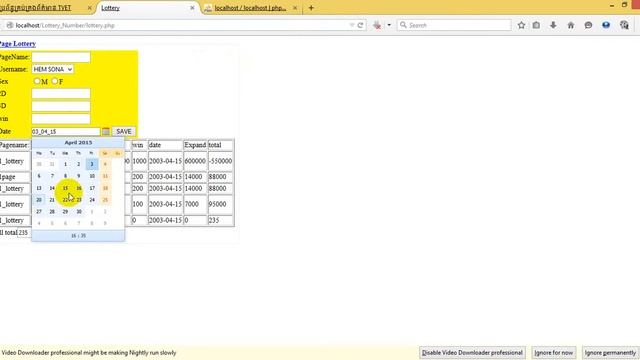
Task: Click the Video Downloader extension icon
Action: (377, 25)
